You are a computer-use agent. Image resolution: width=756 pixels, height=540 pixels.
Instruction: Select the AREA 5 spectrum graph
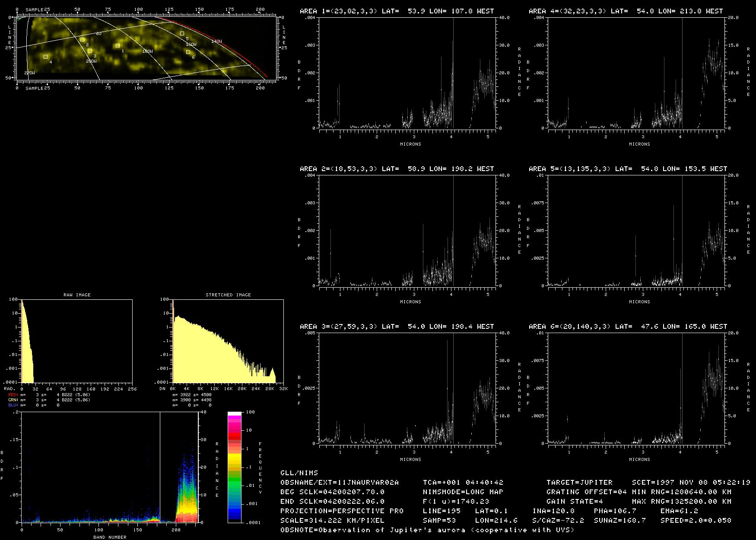click(636, 231)
